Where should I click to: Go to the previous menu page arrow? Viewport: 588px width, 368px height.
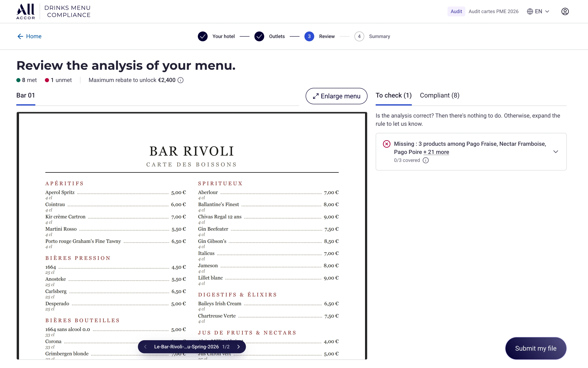(x=145, y=347)
